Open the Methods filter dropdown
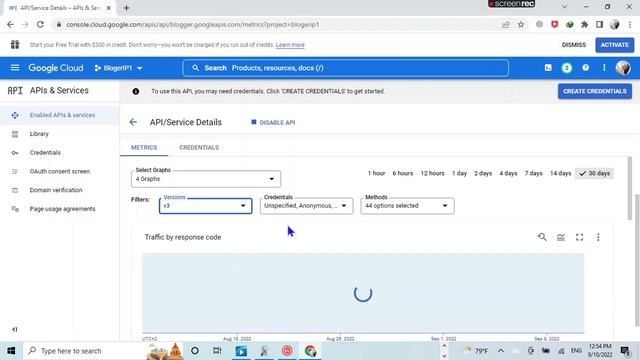 tap(407, 206)
